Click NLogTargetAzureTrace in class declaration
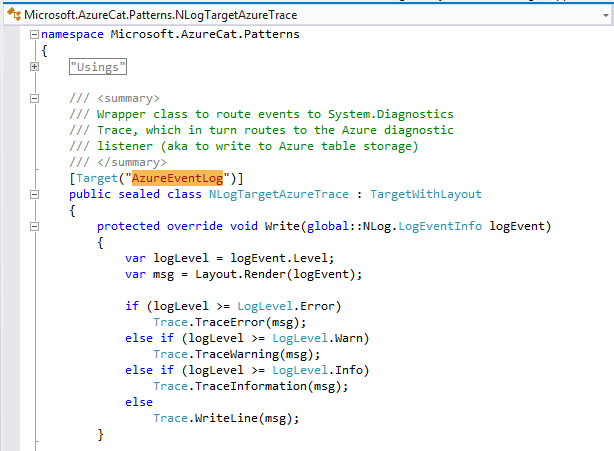Screen dimensions: 614x451 278,194
